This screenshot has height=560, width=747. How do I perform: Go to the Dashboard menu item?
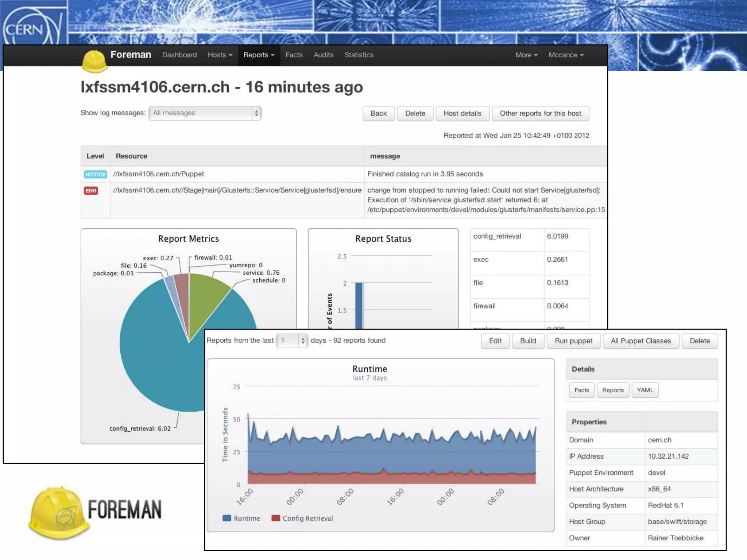(179, 55)
